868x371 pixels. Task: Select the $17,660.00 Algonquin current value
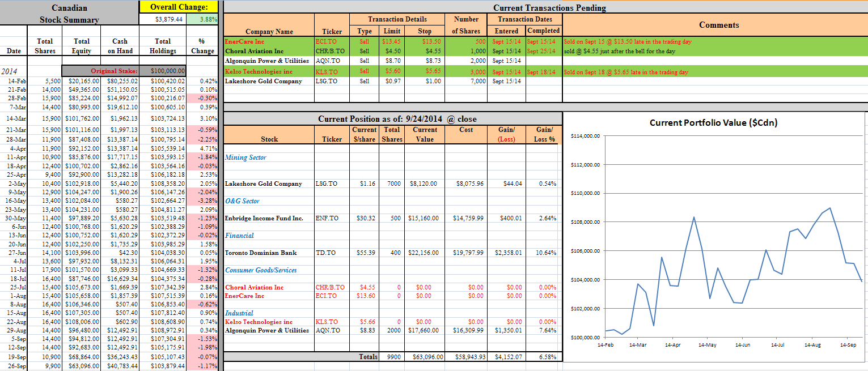(x=424, y=330)
